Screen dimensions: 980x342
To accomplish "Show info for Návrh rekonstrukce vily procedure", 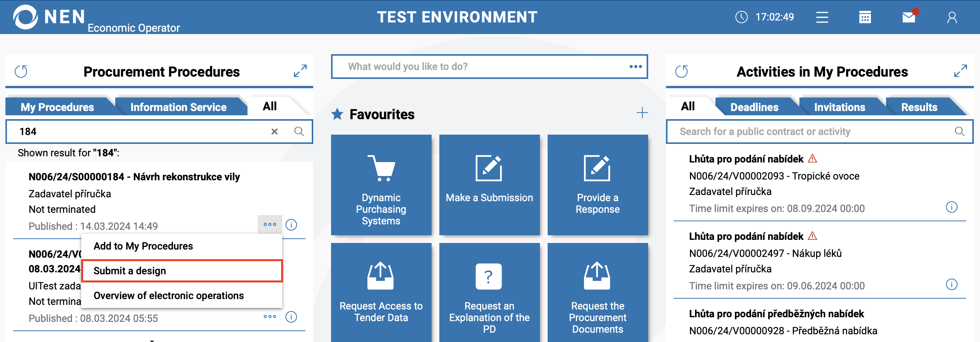I will coord(291,225).
